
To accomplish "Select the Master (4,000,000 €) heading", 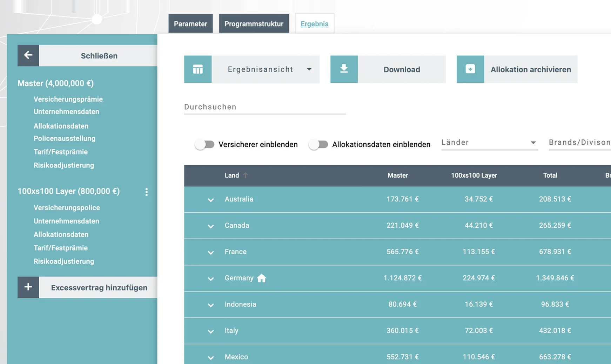I will tap(55, 83).
